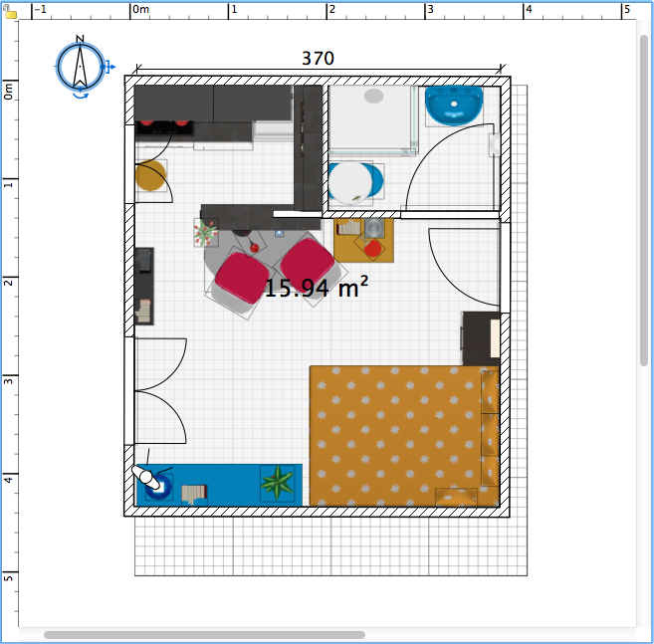Select the round toilet in the bathroom
Screen dimensions: 654x644
tap(354, 182)
